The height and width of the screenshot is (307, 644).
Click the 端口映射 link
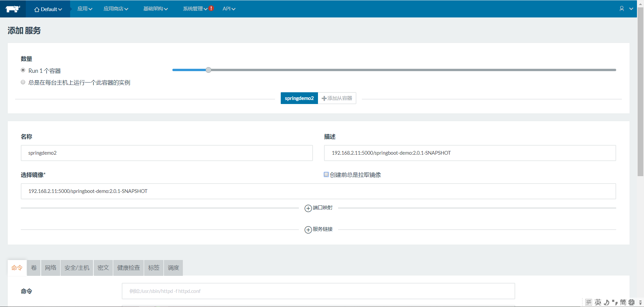[x=323, y=208]
